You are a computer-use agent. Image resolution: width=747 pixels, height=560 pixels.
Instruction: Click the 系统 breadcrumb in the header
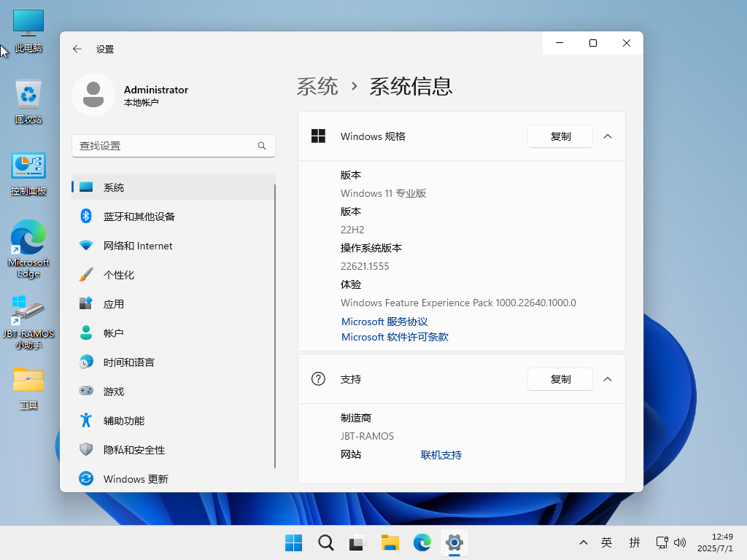pyautogui.click(x=317, y=86)
